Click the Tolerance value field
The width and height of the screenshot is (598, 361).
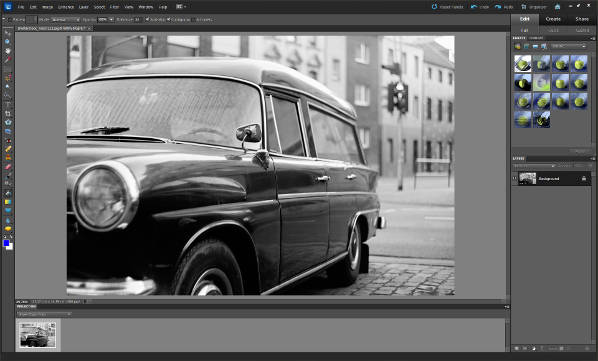(x=137, y=19)
